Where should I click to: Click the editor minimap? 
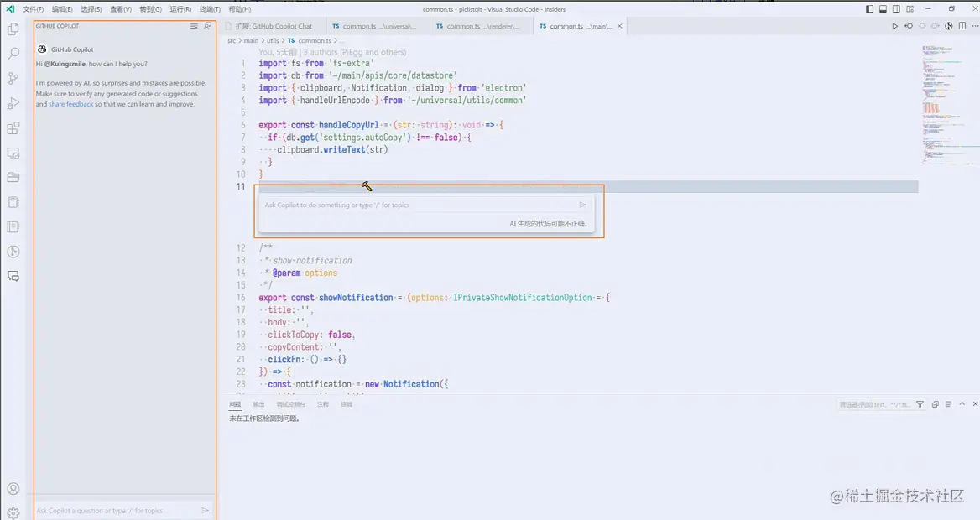[x=950, y=107]
